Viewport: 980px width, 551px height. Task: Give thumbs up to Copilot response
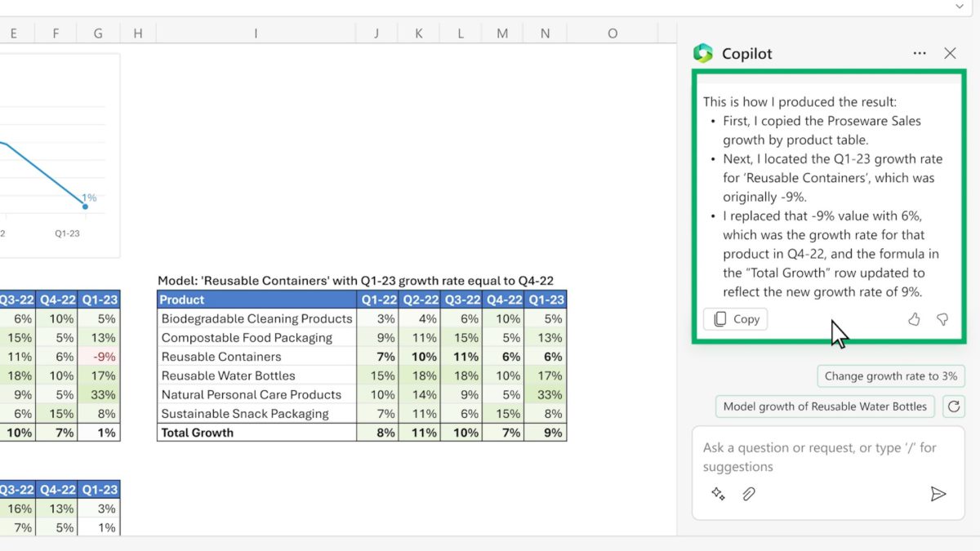click(914, 319)
